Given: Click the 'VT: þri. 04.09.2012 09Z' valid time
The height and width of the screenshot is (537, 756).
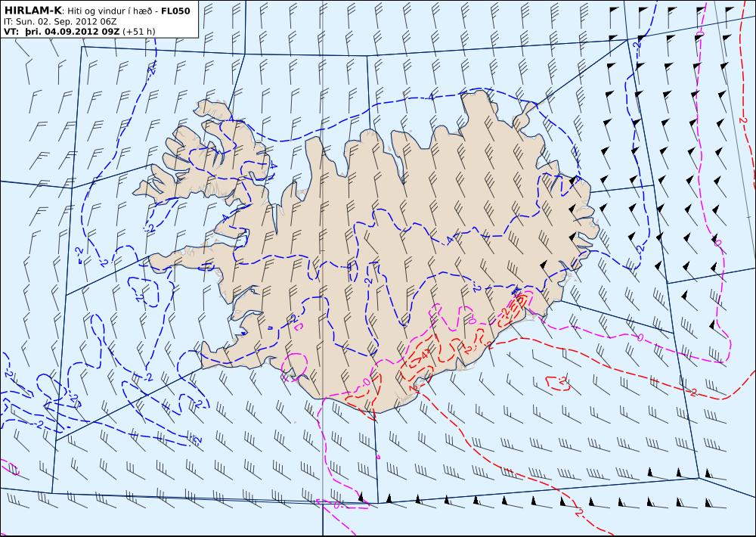Looking at the screenshot, I should [x=62, y=32].
